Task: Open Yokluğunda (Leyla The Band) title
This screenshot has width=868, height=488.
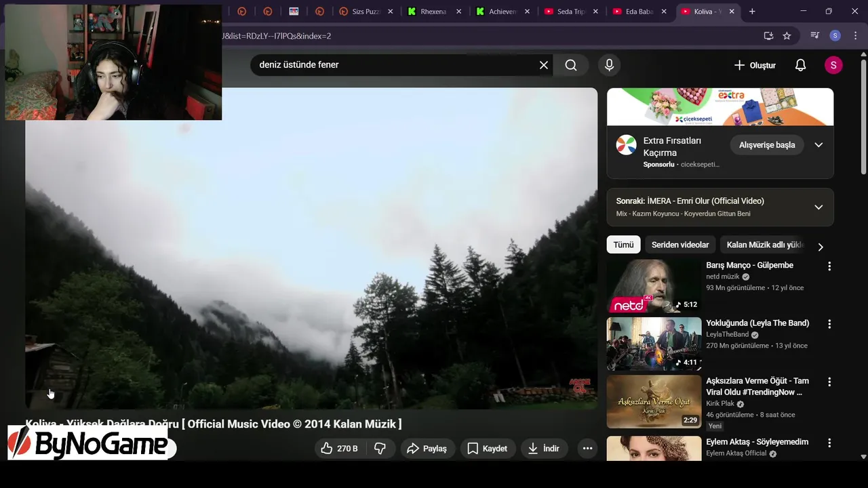Action: pyautogui.click(x=757, y=323)
